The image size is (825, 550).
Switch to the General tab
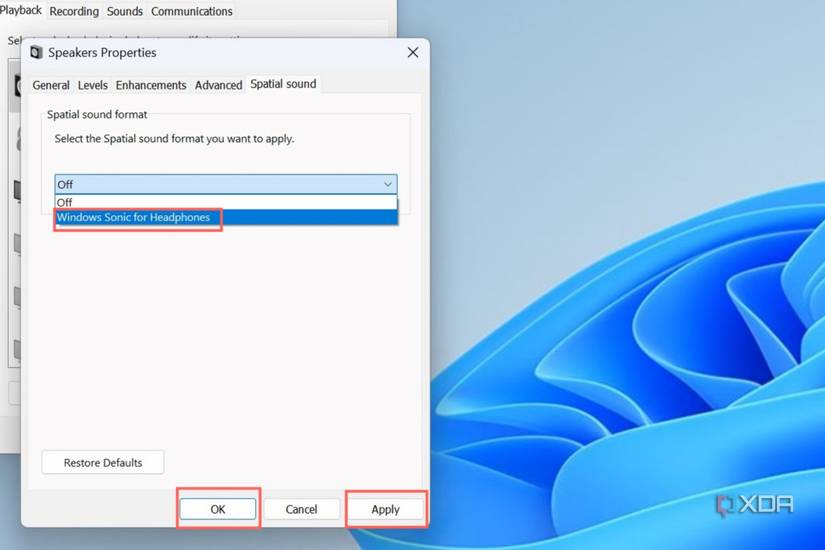pyautogui.click(x=51, y=85)
